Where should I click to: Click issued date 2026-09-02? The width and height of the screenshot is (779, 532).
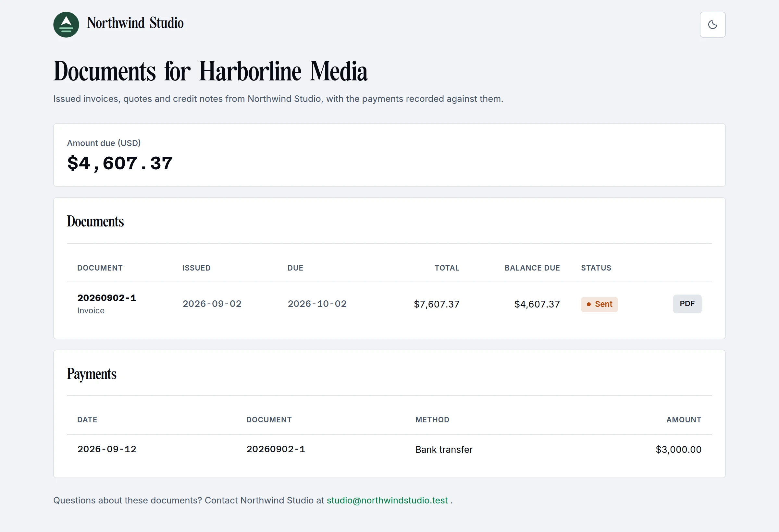212,304
